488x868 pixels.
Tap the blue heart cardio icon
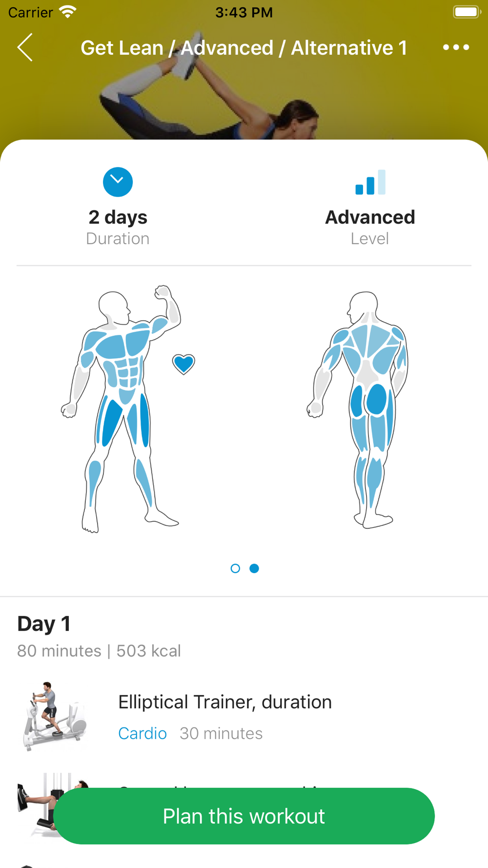pos(183,364)
